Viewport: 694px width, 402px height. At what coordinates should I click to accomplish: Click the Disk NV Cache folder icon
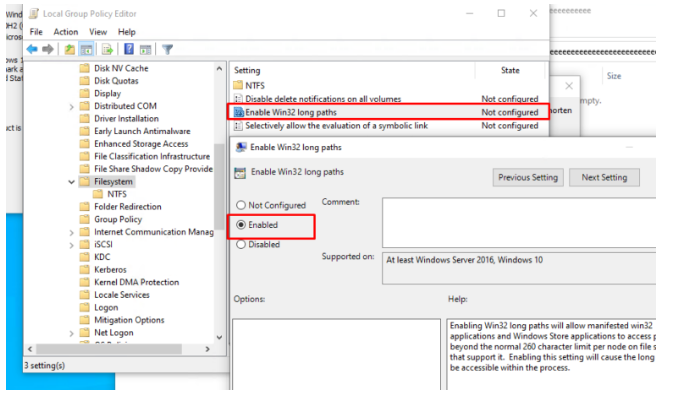click(85, 68)
